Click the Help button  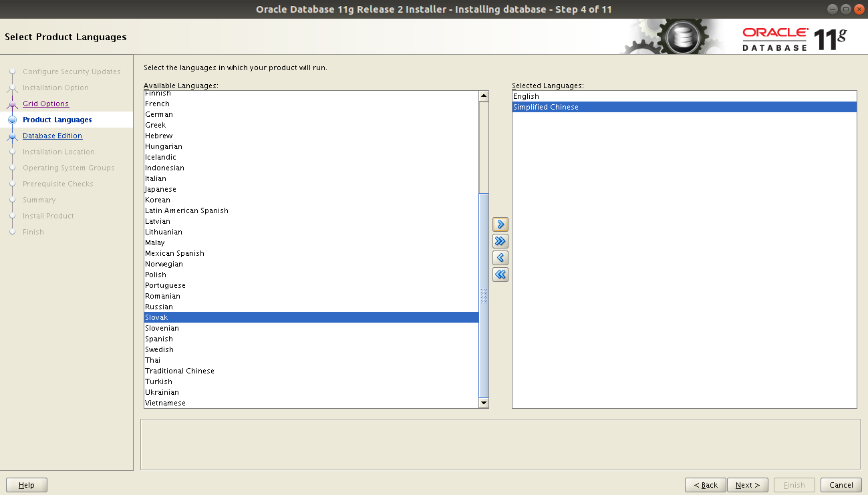[26, 484]
